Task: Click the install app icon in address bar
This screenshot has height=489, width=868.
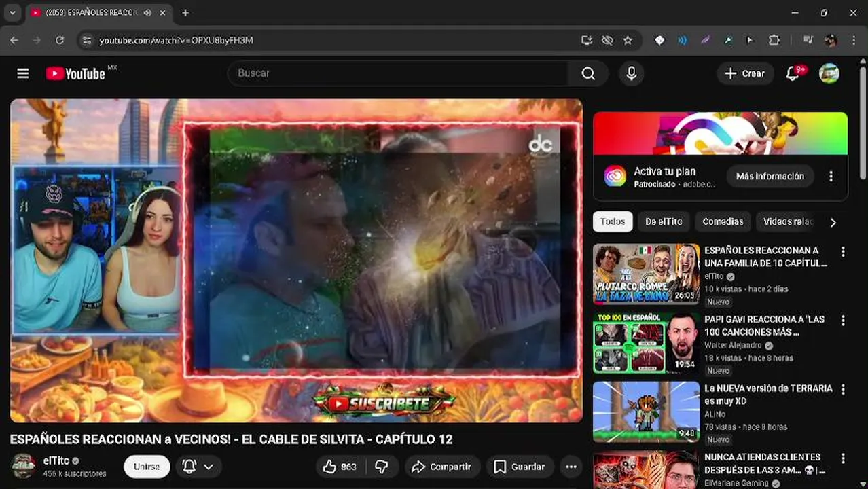Action: [587, 40]
